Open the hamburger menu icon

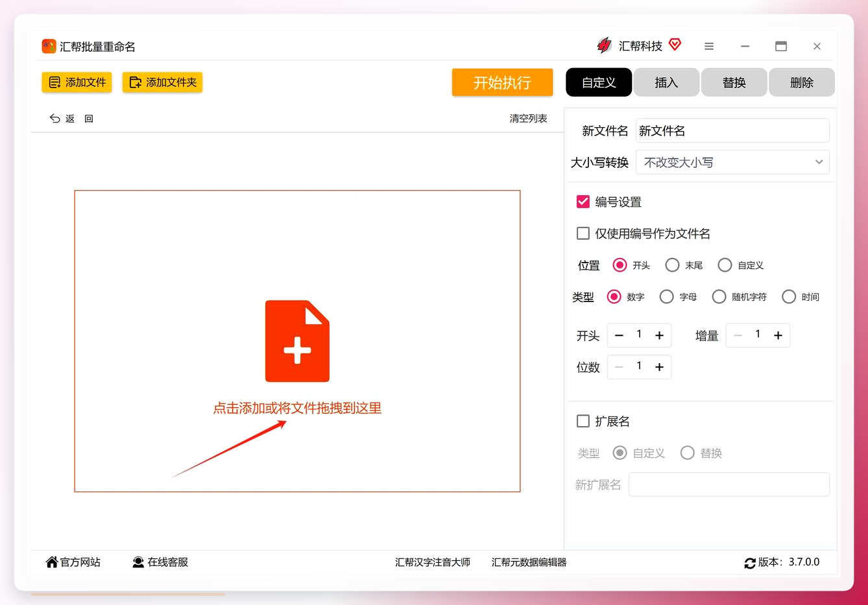[x=709, y=46]
